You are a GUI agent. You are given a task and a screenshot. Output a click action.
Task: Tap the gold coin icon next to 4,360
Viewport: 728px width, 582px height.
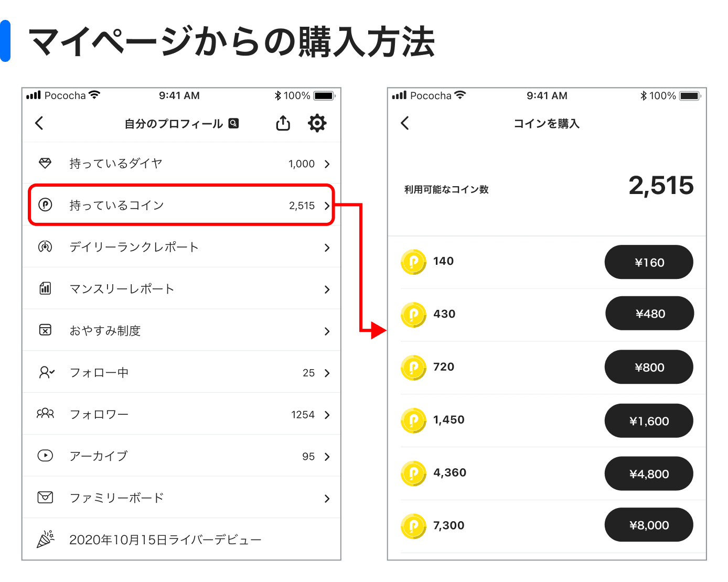[x=413, y=473]
